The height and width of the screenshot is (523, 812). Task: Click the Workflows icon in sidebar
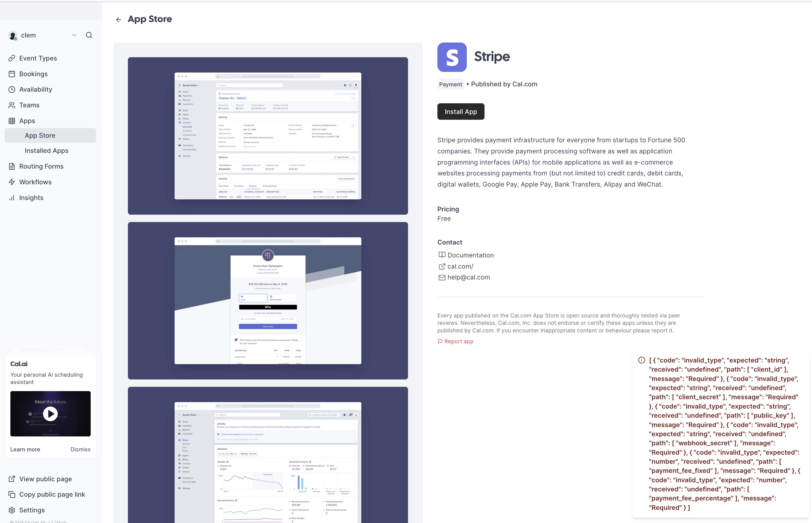12,182
